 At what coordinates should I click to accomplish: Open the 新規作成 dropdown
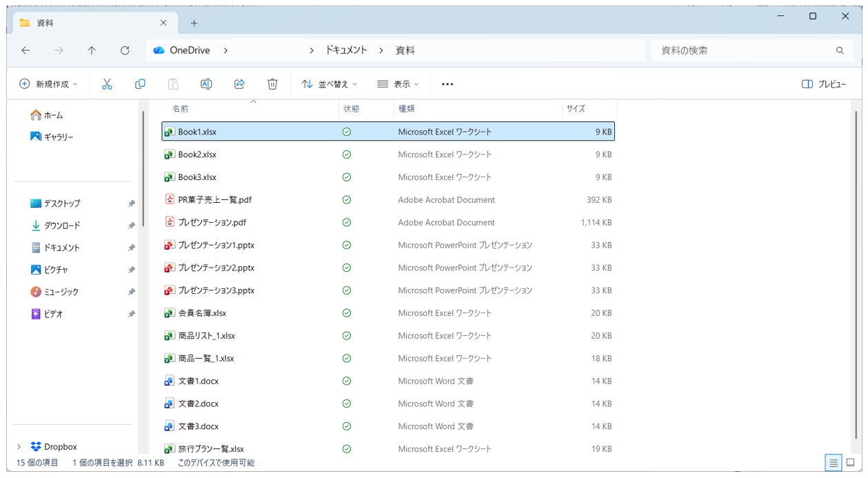(x=48, y=84)
